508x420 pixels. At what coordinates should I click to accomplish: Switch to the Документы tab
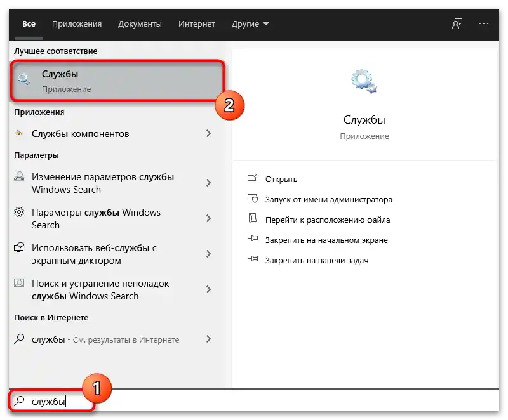(140, 24)
